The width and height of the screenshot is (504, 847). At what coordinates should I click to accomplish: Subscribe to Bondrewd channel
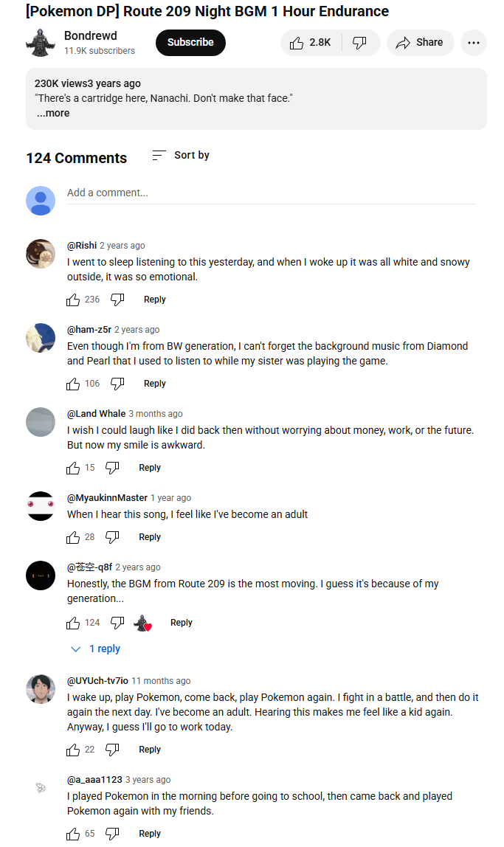[190, 43]
